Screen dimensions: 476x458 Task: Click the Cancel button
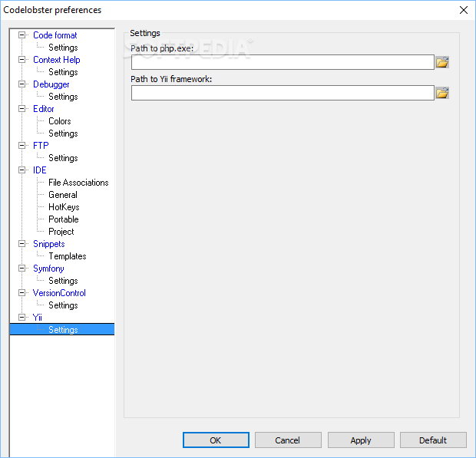click(288, 440)
